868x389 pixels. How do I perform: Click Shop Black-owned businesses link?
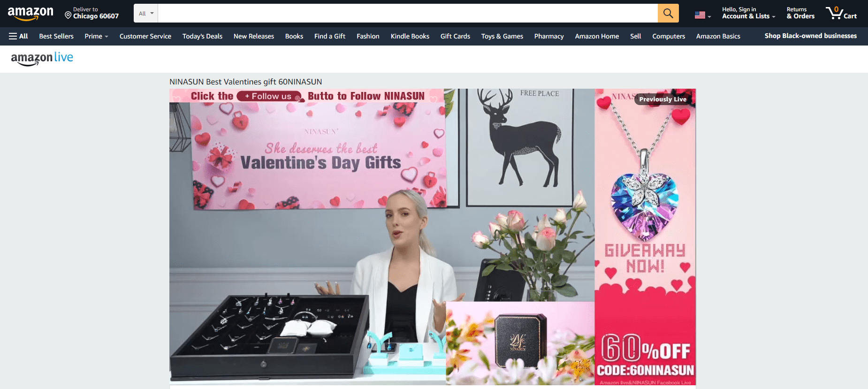coord(811,36)
